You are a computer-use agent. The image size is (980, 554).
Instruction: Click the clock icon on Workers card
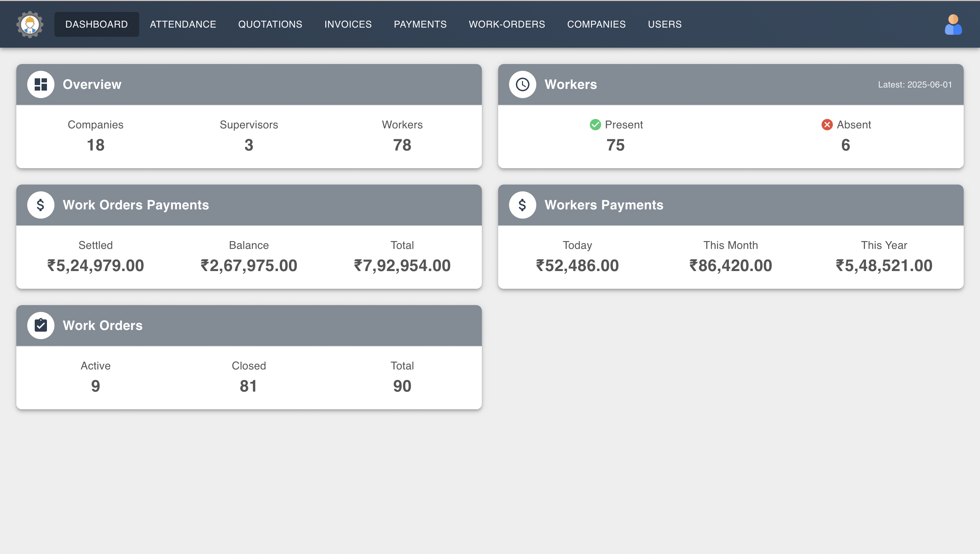click(522, 84)
